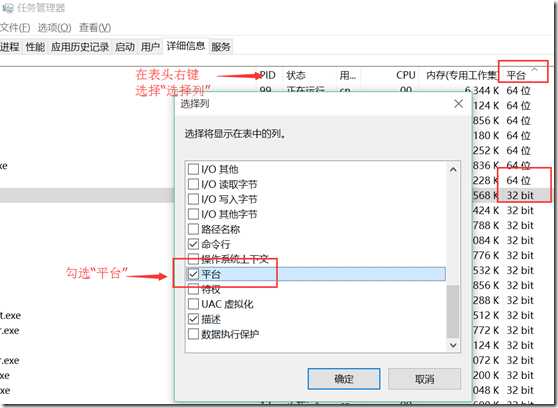Click the 平台 column header
Viewport: 558px width, 408px height.
click(x=516, y=75)
